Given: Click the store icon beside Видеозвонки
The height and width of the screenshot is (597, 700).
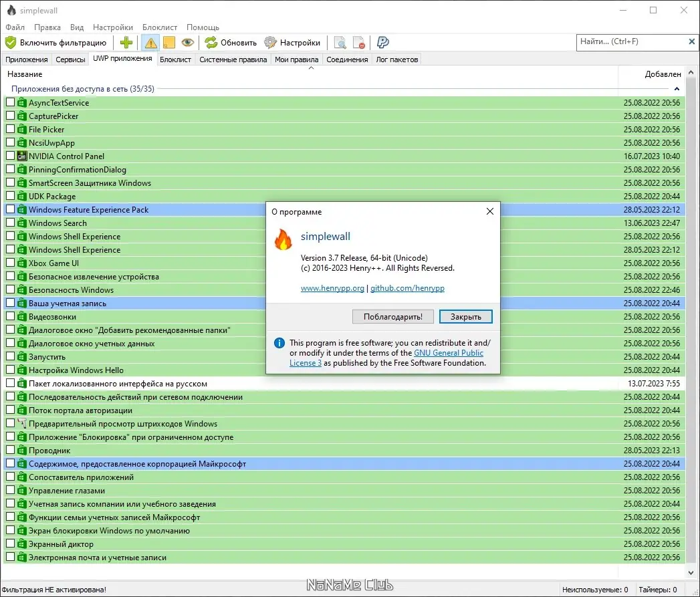Looking at the screenshot, I should click(22, 317).
